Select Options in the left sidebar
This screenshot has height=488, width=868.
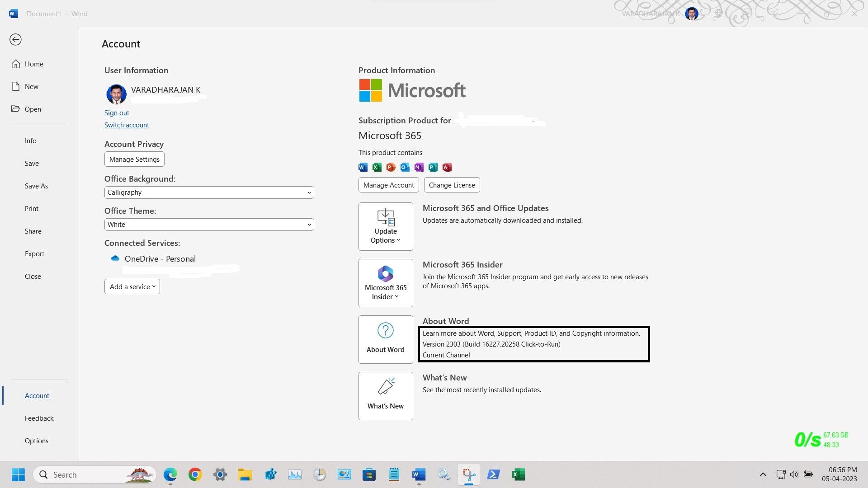[x=37, y=441]
